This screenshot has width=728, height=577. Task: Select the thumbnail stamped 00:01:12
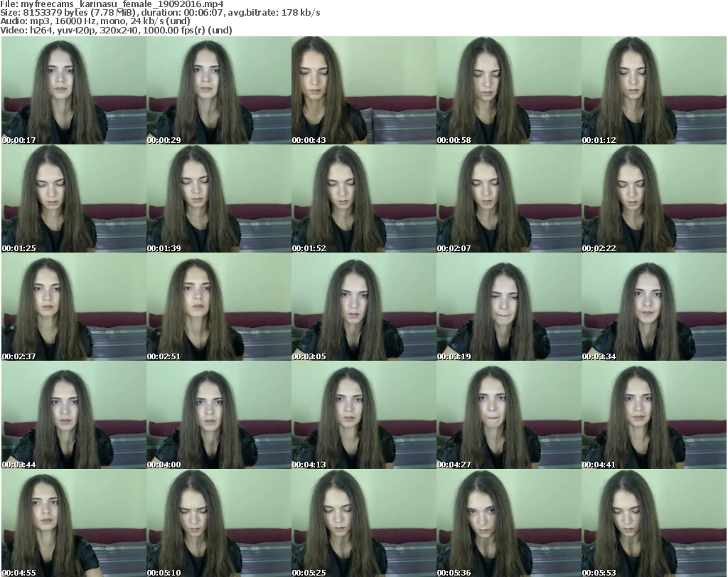[x=654, y=90]
